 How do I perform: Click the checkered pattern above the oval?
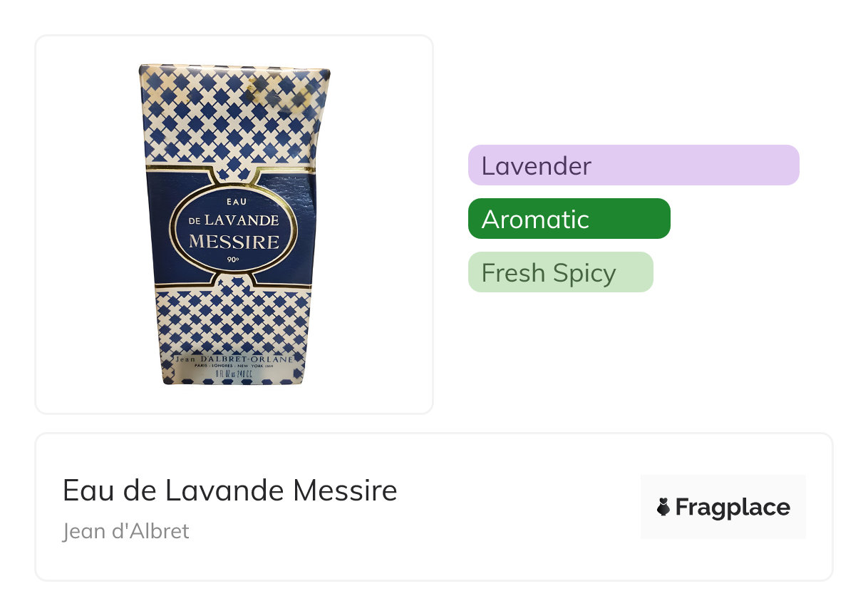pos(228,121)
